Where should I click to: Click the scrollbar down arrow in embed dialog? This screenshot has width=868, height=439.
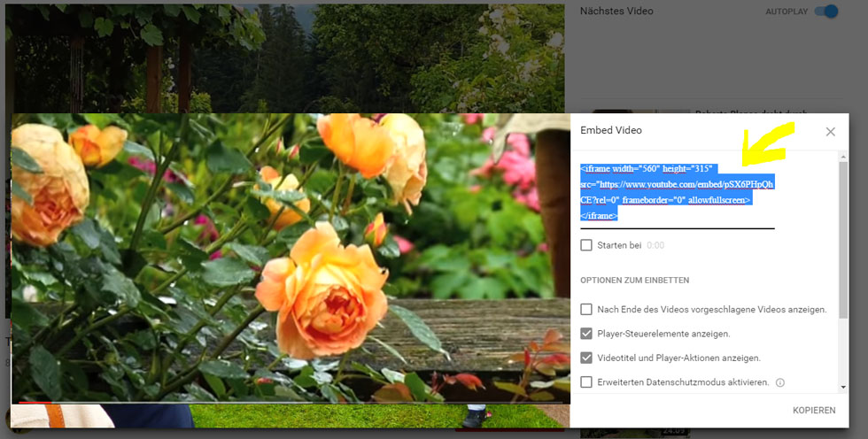843,388
